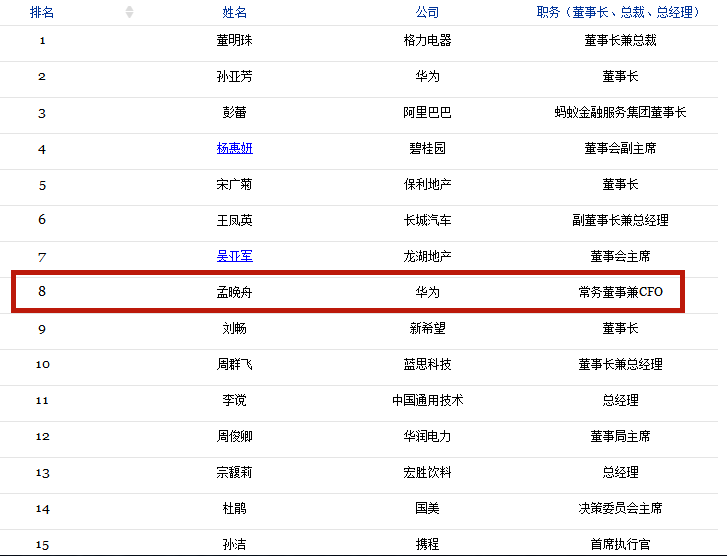Select the name 王凤英
This screenshot has width=727, height=556.
tap(235, 220)
